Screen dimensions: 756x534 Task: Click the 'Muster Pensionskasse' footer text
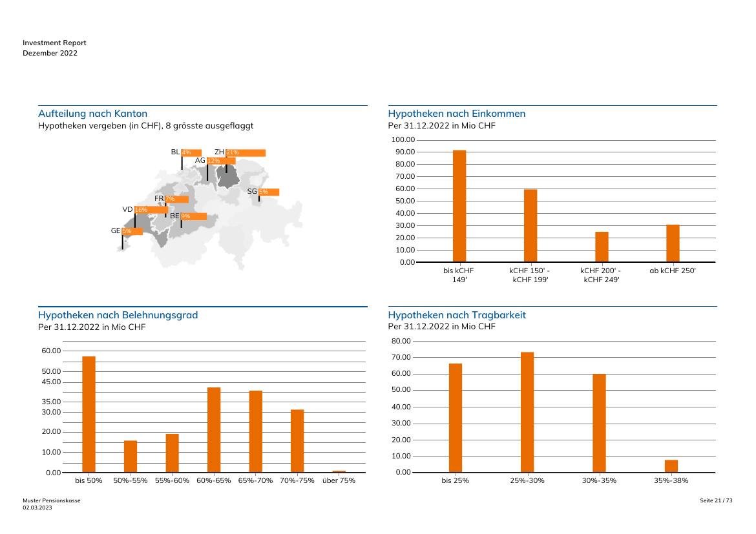pyautogui.click(x=52, y=500)
